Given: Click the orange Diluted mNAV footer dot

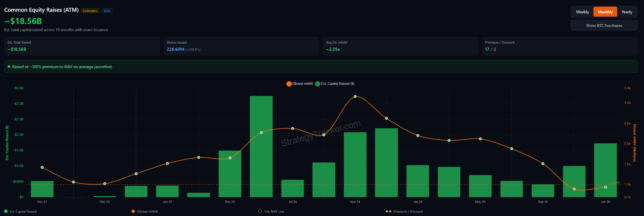Looking at the screenshot, I should coord(133,211).
